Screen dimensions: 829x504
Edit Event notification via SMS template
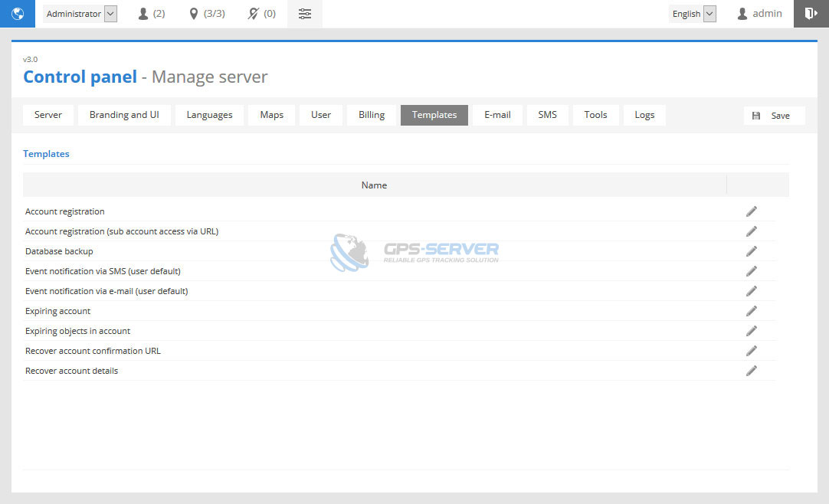click(751, 271)
